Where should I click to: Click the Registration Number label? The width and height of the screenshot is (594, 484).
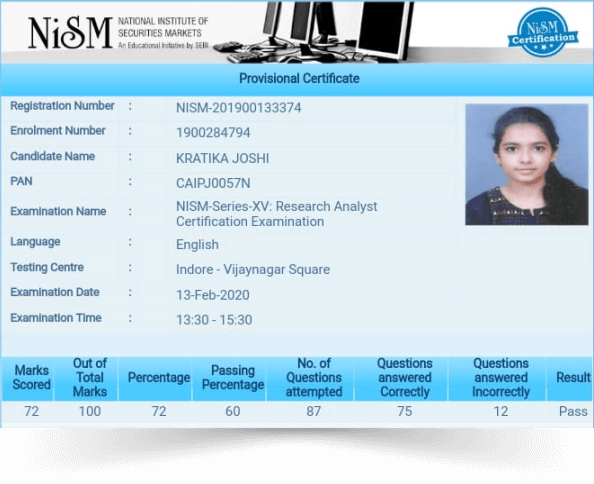62,106
